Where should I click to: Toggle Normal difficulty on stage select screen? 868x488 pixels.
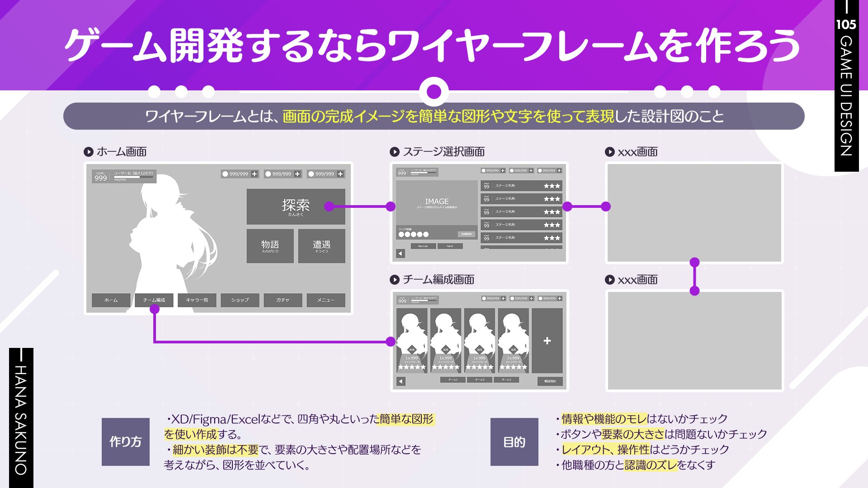[423, 246]
